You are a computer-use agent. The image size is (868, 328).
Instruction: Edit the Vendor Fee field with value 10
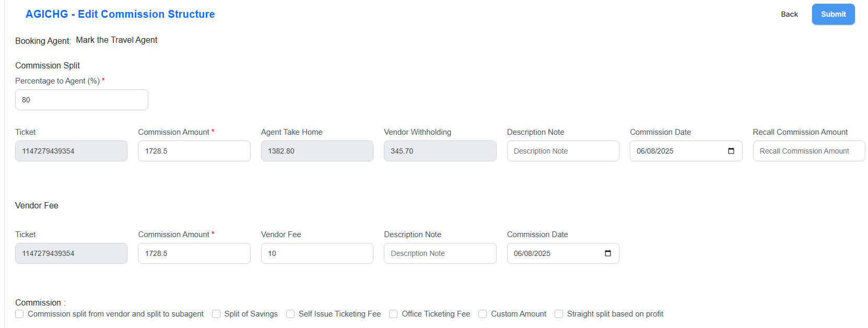tap(317, 253)
